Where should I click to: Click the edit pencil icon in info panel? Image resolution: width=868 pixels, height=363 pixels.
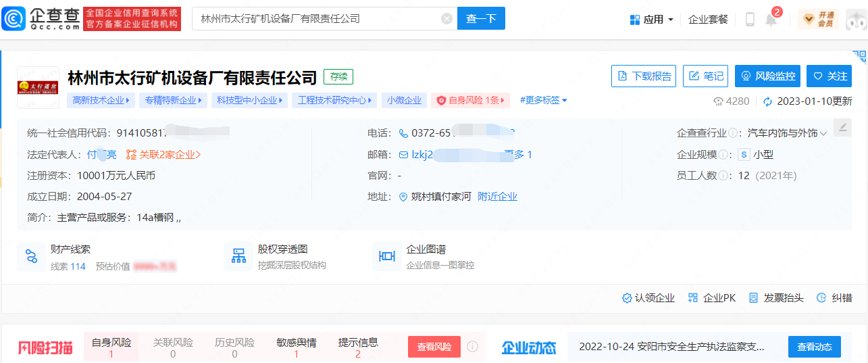(842, 127)
